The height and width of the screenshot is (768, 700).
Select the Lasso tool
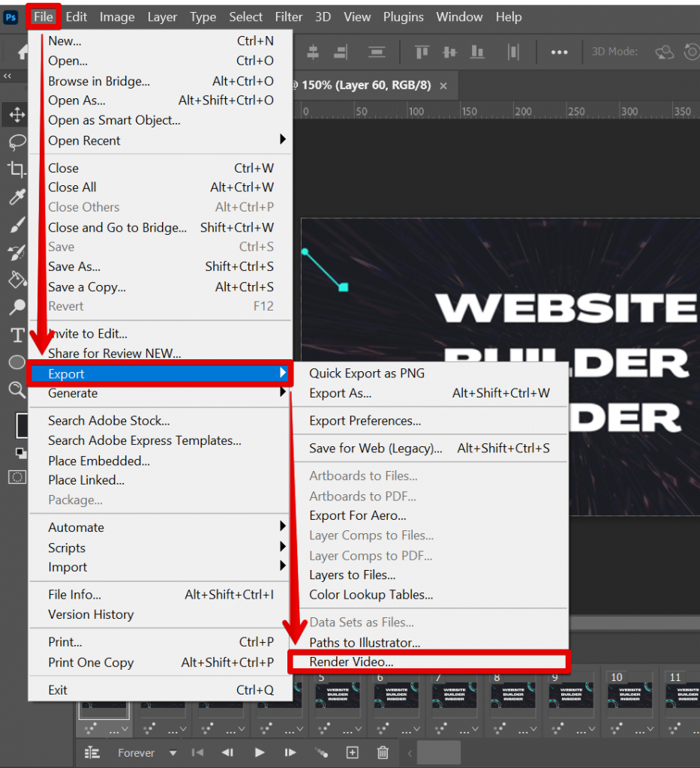(17, 142)
